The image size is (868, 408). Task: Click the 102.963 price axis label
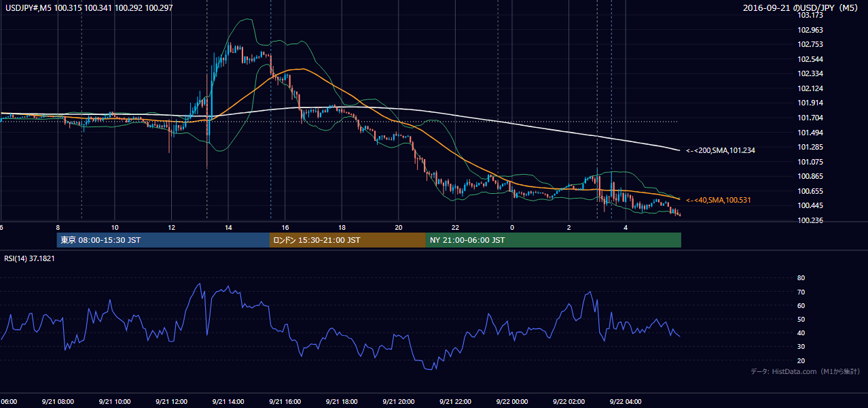pyautogui.click(x=810, y=30)
